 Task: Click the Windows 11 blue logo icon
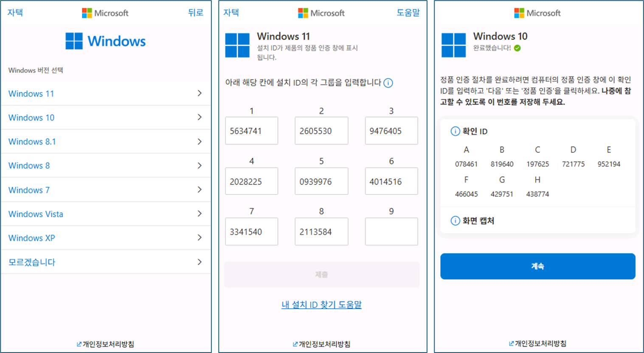coord(237,45)
